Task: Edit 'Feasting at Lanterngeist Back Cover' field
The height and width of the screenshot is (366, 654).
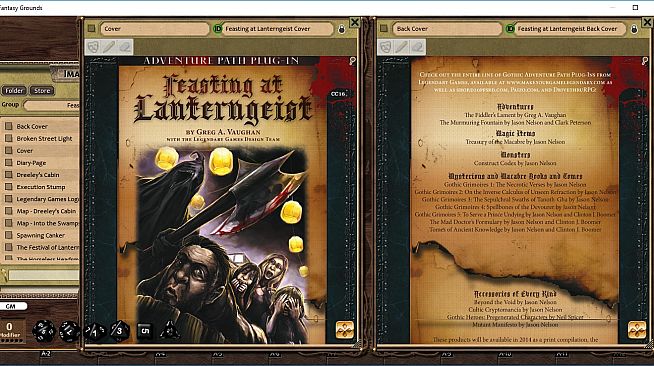Action: (570, 29)
